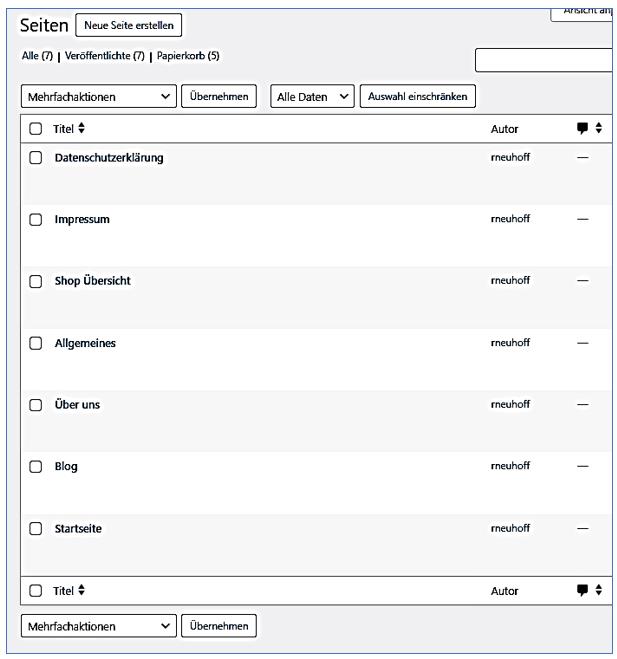Click sort arrows beside header comments icon
Viewport: 617px width, 659px height.
[x=599, y=128]
